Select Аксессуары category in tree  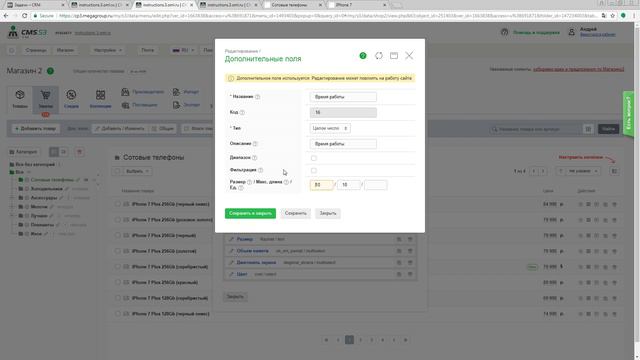pyautogui.click(x=44, y=198)
